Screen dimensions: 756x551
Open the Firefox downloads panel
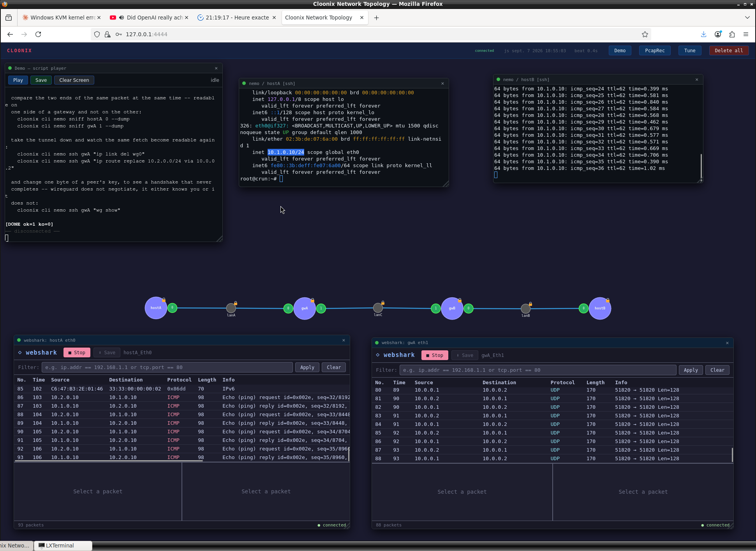click(x=703, y=34)
